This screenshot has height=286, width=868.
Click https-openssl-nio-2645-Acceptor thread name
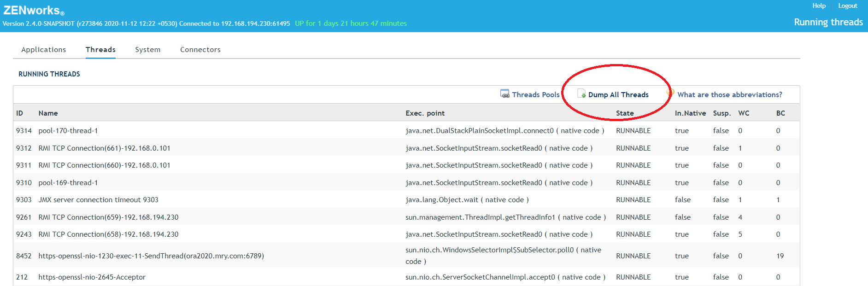92,277
